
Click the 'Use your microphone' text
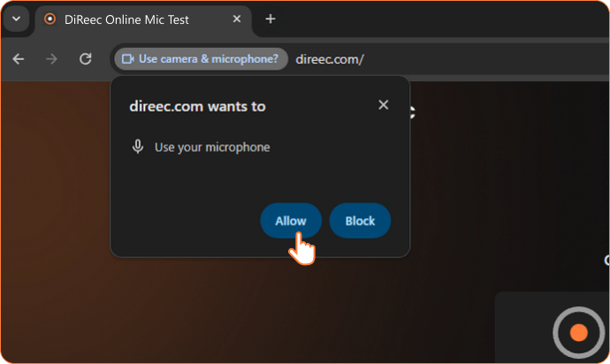click(212, 148)
